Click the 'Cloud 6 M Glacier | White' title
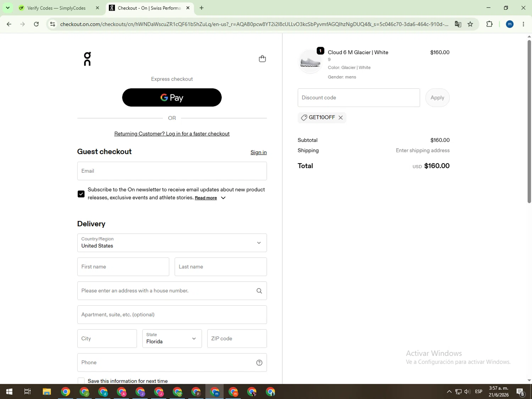Viewport: 532px width, 399px height. 358,52
